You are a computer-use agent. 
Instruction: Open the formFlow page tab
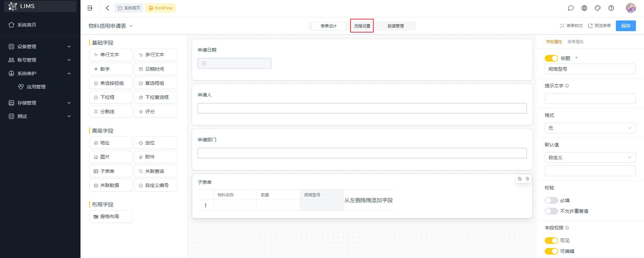pos(160,8)
